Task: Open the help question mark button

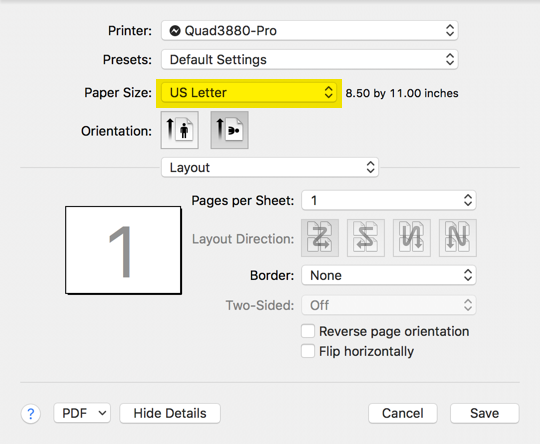Action: (x=31, y=413)
